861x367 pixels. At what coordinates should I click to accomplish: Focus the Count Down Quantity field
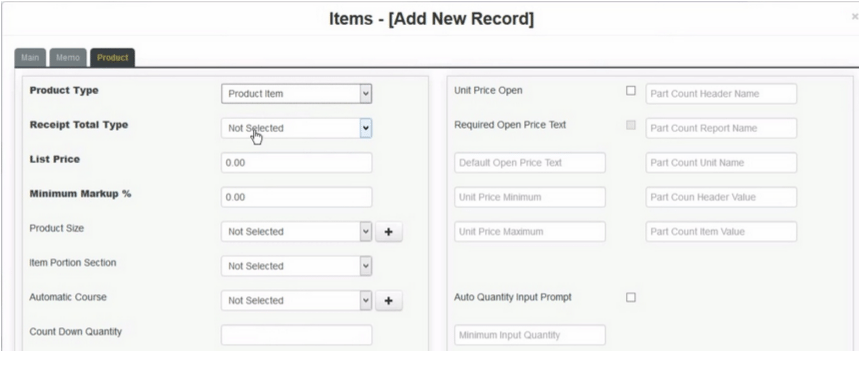(x=297, y=335)
